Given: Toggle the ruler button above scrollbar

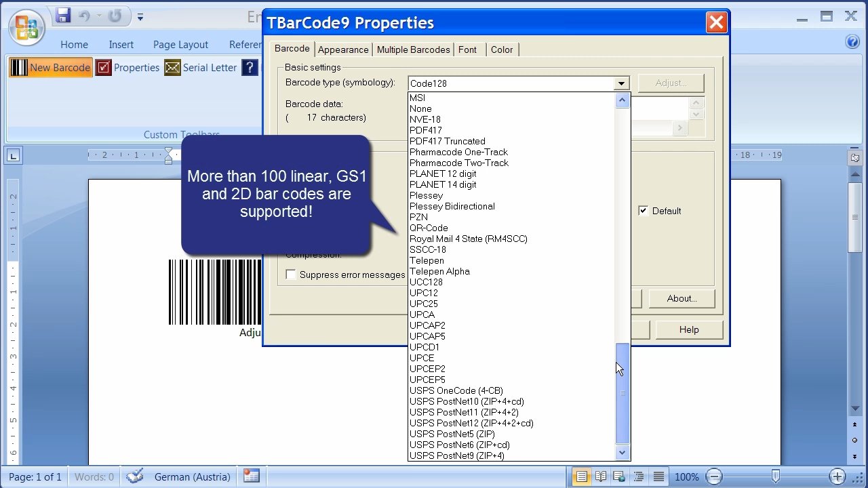Looking at the screenshot, I should [x=855, y=157].
